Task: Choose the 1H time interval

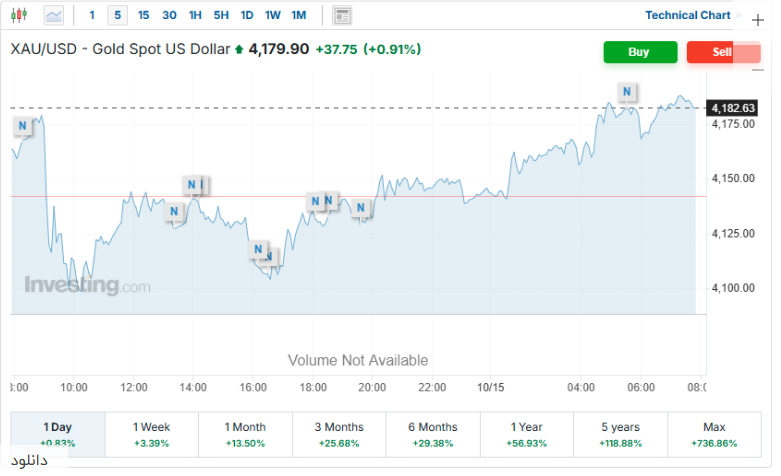Action: click(x=195, y=15)
